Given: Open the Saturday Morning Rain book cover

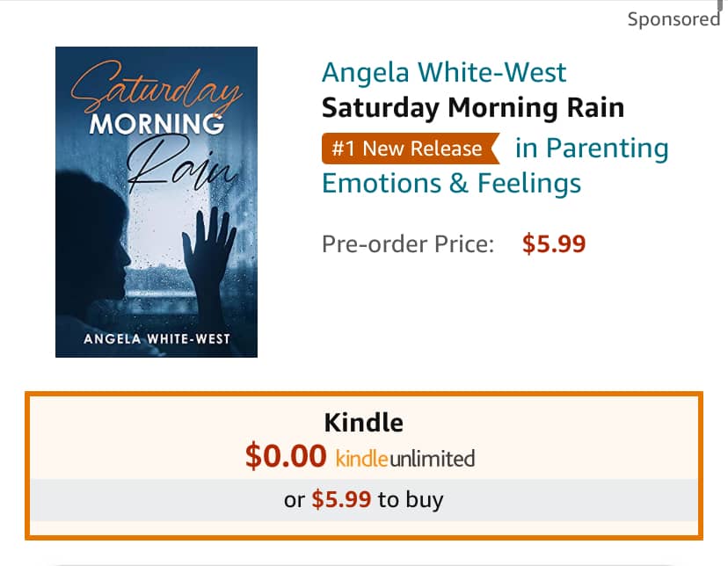Looking at the screenshot, I should pyautogui.click(x=157, y=202).
